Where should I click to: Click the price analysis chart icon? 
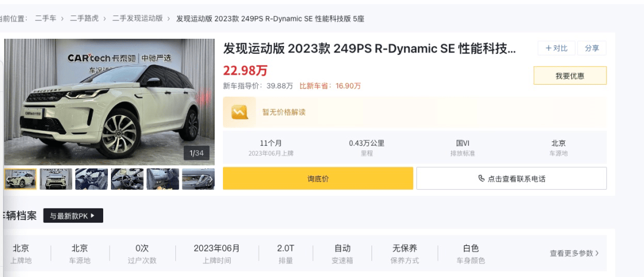click(x=239, y=112)
